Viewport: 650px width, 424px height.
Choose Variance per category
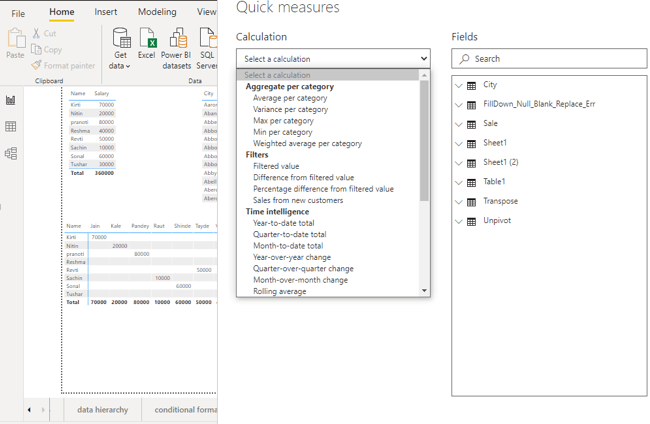(291, 109)
